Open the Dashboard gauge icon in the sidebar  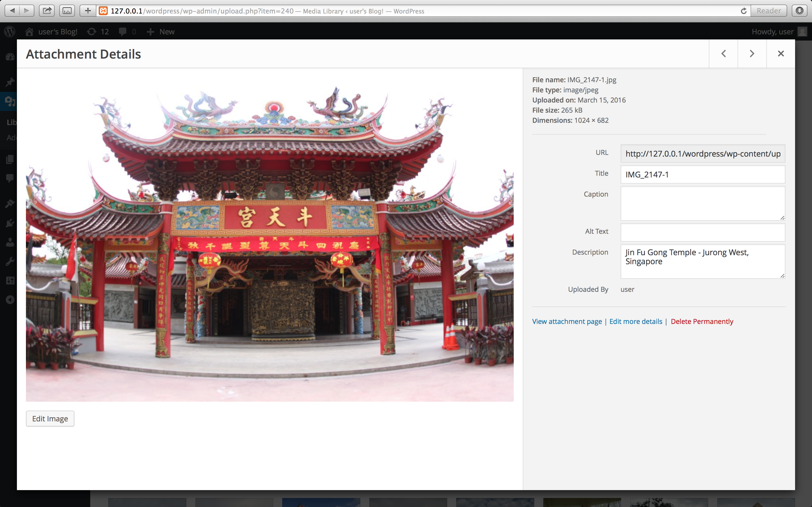[10, 57]
